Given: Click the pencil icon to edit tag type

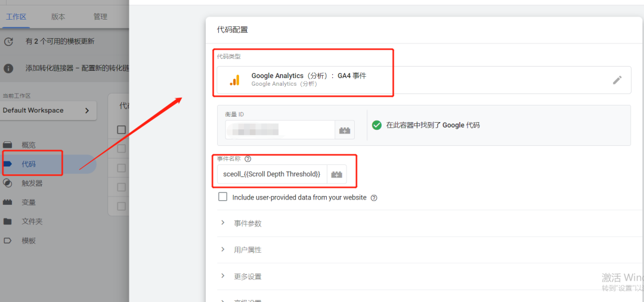Looking at the screenshot, I should 617,80.
